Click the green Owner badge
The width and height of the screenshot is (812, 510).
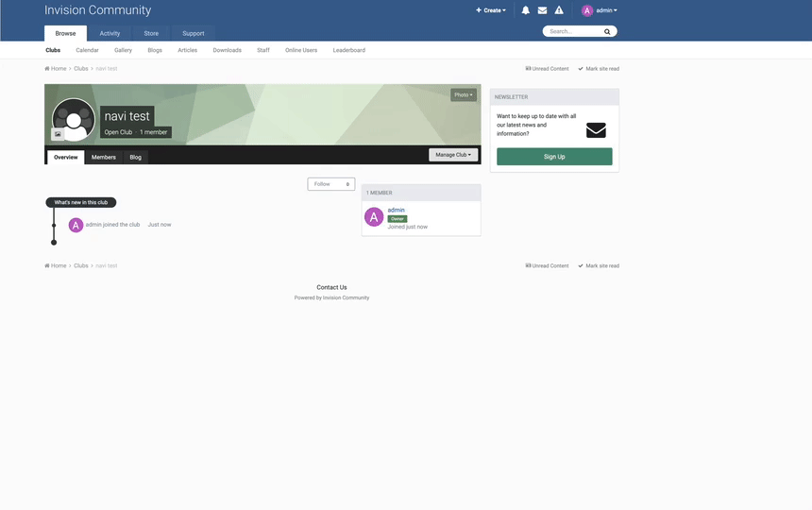(398, 219)
